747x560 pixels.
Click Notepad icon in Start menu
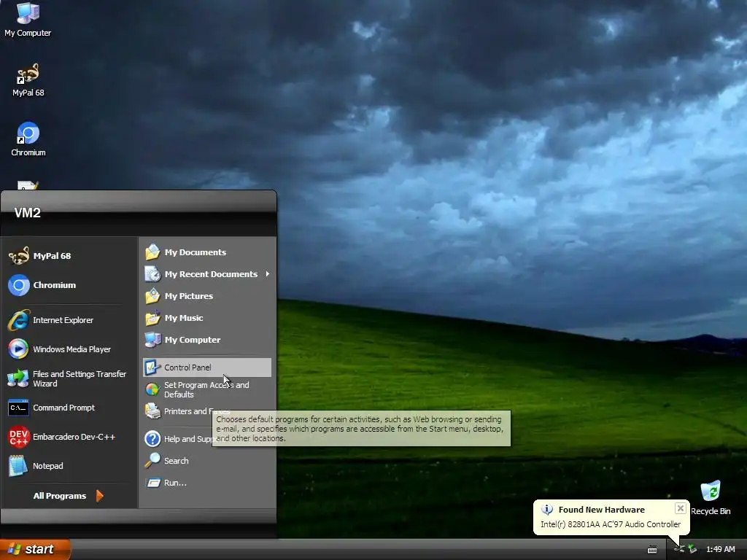point(18,466)
